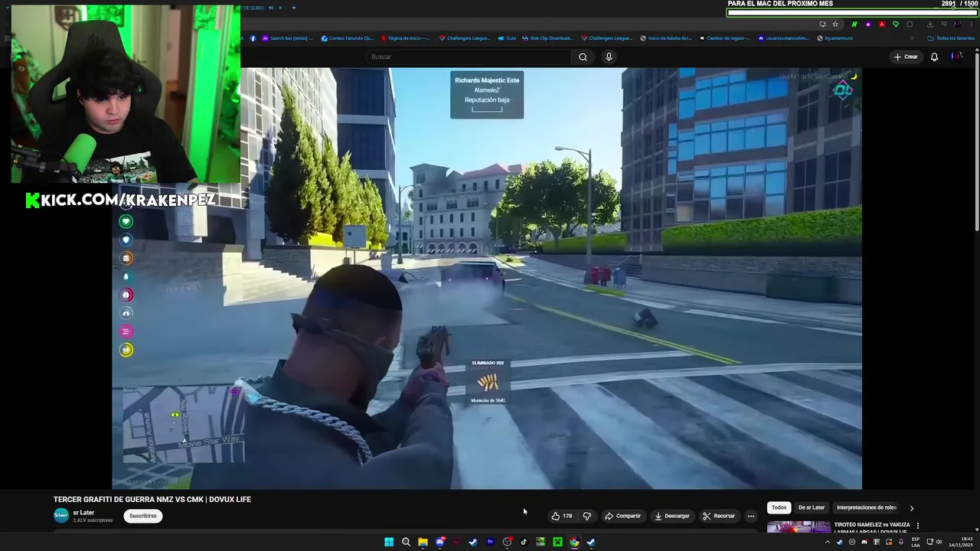Start voice search with the microphone icon
Screen dimensions: 980x551
coord(609,57)
